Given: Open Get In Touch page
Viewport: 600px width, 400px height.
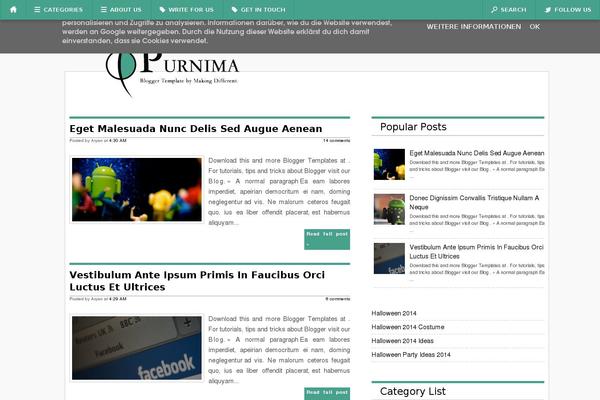Looking at the screenshot, I should coord(258,10).
